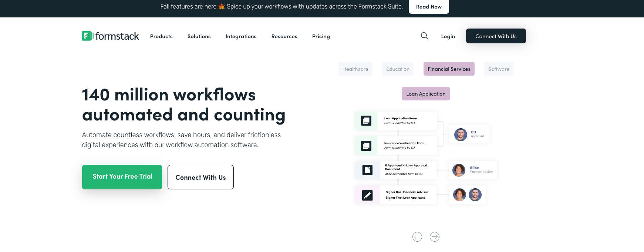Click the signature pen icon
The image size is (644, 252).
click(367, 195)
